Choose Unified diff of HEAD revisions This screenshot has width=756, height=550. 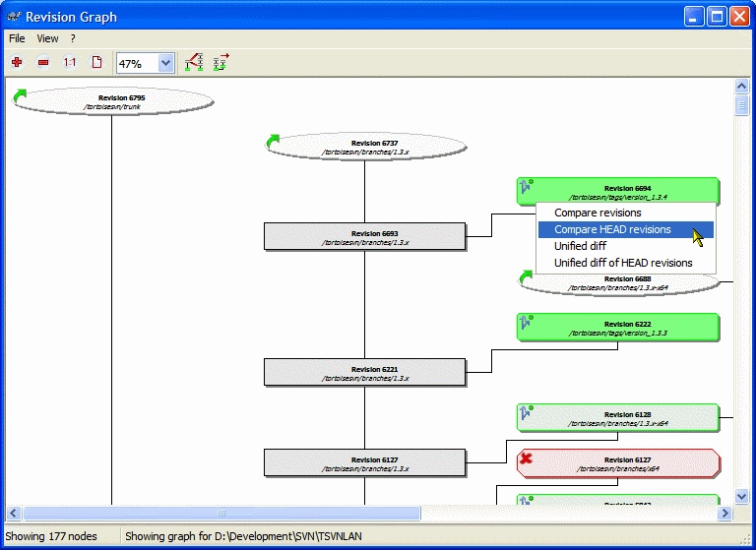(623, 263)
